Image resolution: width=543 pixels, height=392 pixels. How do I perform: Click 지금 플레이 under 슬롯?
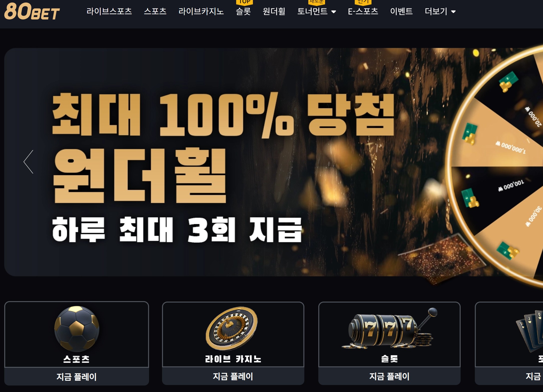click(389, 376)
